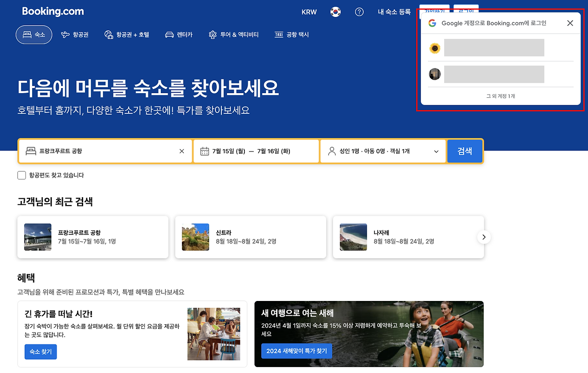Click the 내 숙소 등록 link
588x373 pixels.
click(x=394, y=12)
